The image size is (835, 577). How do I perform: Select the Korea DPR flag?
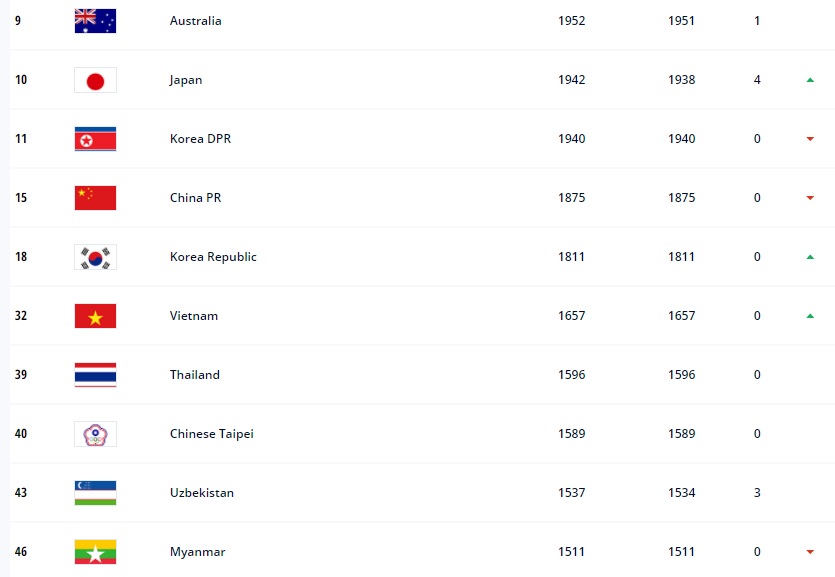[95, 139]
